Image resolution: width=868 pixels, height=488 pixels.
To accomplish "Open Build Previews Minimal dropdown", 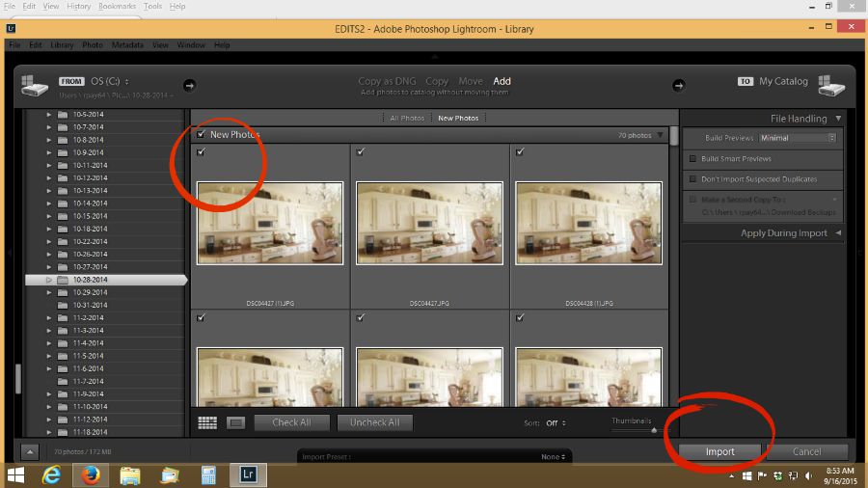I will point(798,138).
